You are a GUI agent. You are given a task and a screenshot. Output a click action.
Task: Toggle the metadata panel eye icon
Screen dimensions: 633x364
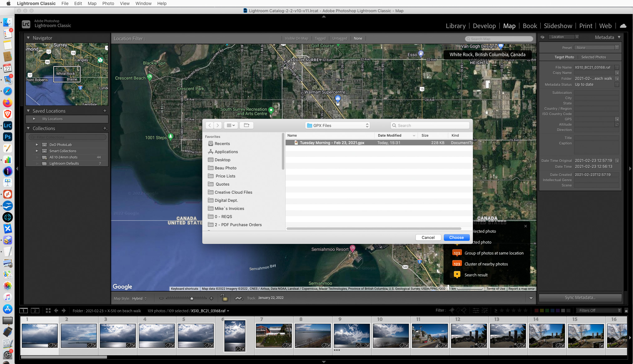(x=542, y=37)
